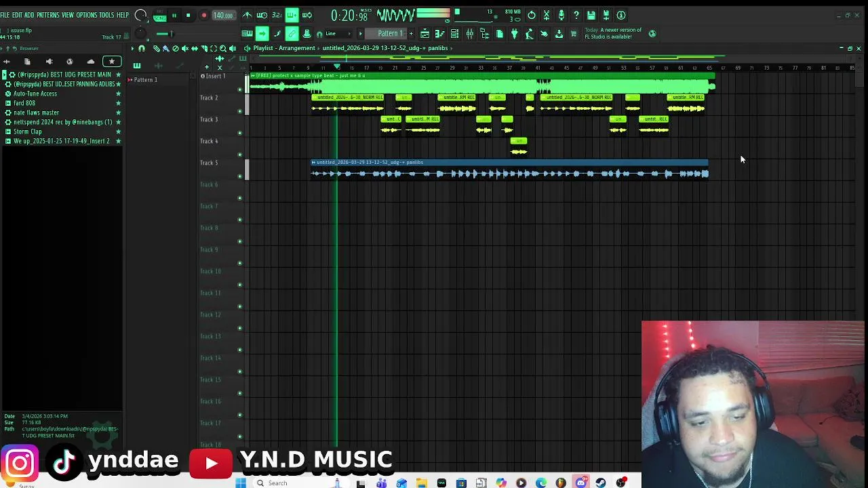868x488 pixels.
Task: Select the Delete tool in playlist toolbar
Action: pos(176,48)
